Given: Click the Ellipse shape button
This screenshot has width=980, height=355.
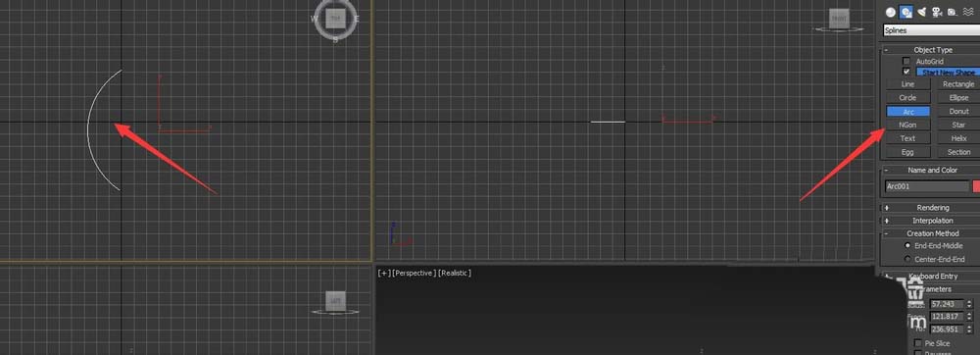Looking at the screenshot, I should 957,97.
